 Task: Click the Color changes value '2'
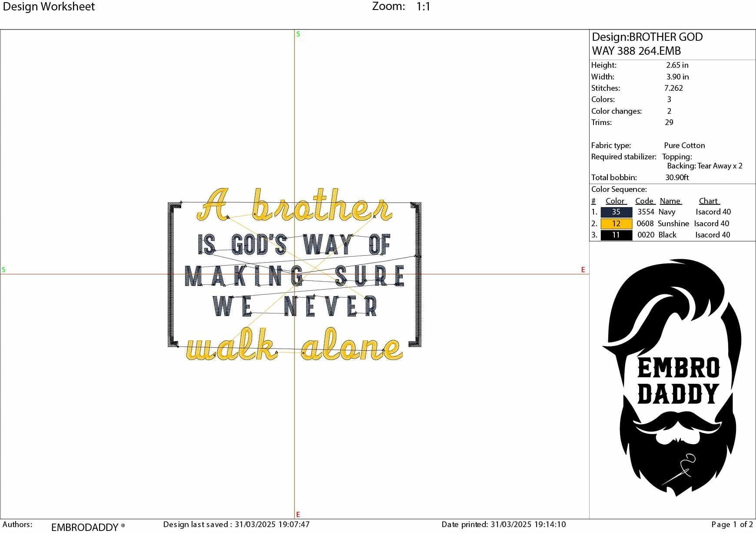click(669, 111)
